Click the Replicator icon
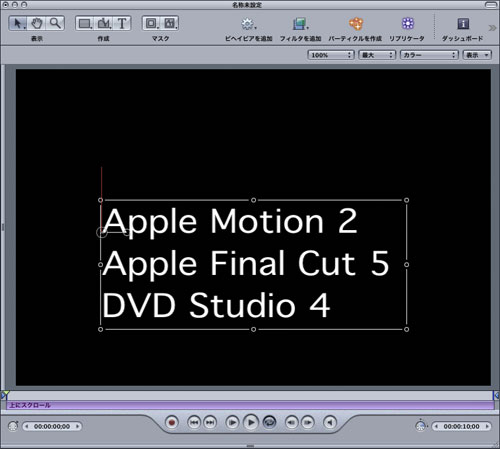The width and height of the screenshot is (500, 449). tap(408, 23)
